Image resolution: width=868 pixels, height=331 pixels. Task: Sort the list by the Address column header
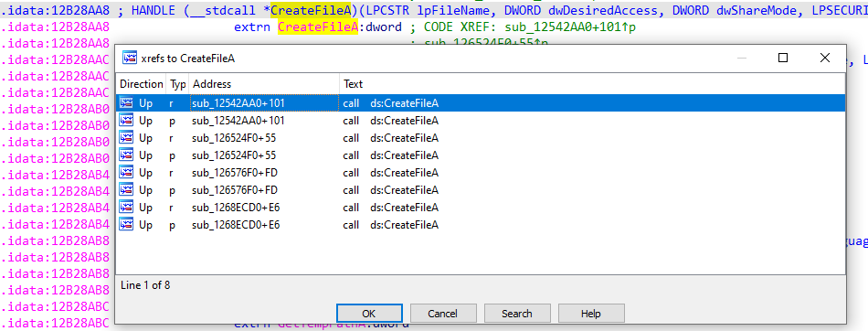coord(264,84)
